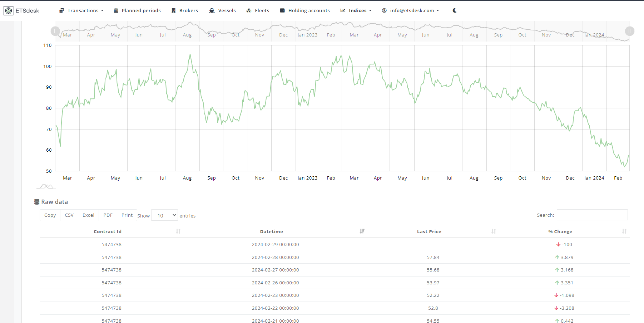Export table as PDF
This screenshot has height=323, width=644.
pyautogui.click(x=108, y=215)
